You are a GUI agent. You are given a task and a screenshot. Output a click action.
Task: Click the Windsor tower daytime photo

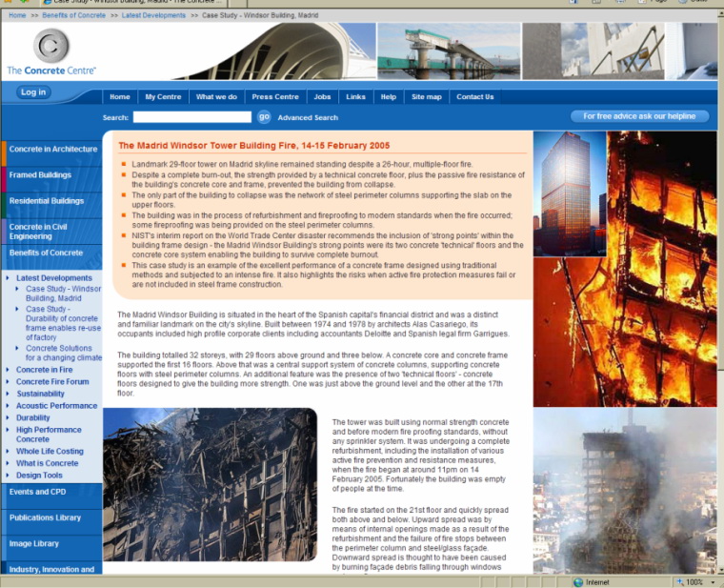click(570, 193)
